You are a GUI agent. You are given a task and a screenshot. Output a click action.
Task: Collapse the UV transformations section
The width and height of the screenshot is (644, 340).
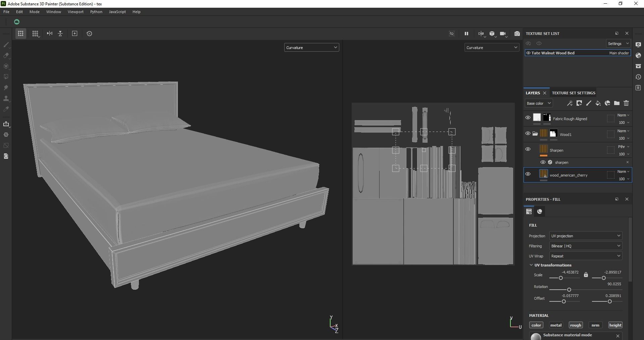531,265
